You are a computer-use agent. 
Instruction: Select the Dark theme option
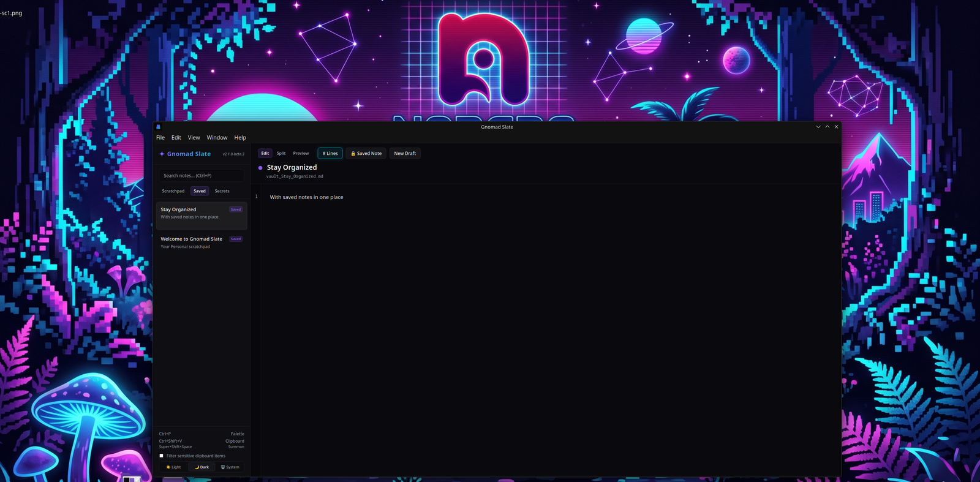(x=202, y=467)
